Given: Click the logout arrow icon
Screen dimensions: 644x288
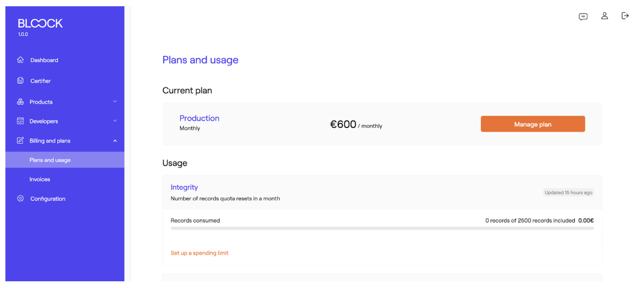Looking at the screenshot, I should pos(625,16).
